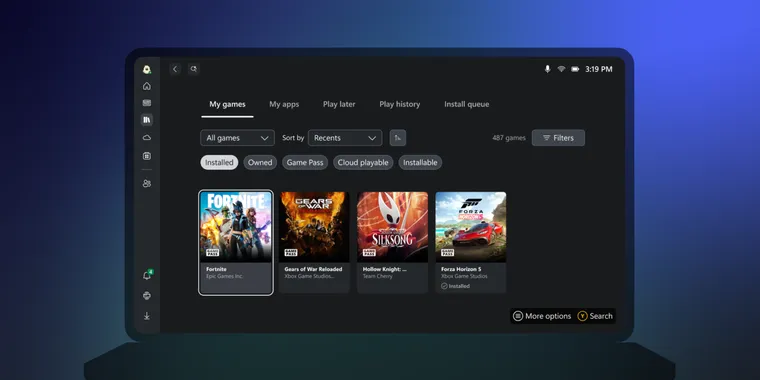Click the Wi-Fi status icon

pos(561,69)
